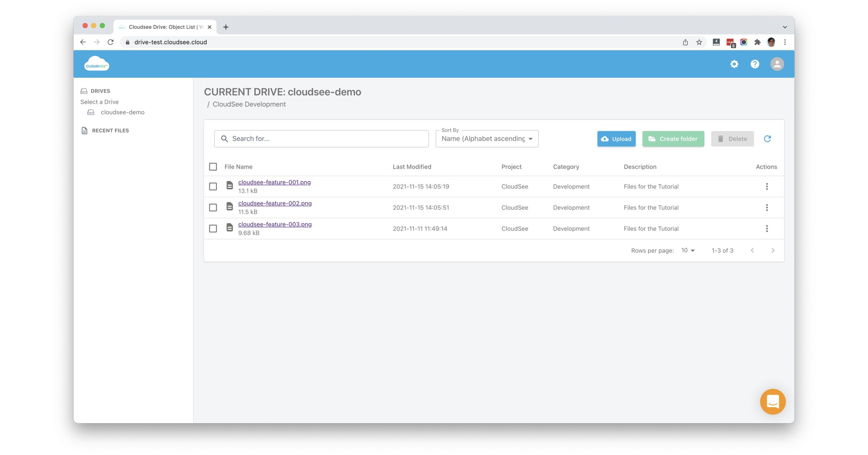Check the checkbox for cloudsee-feature-001.png

(213, 186)
